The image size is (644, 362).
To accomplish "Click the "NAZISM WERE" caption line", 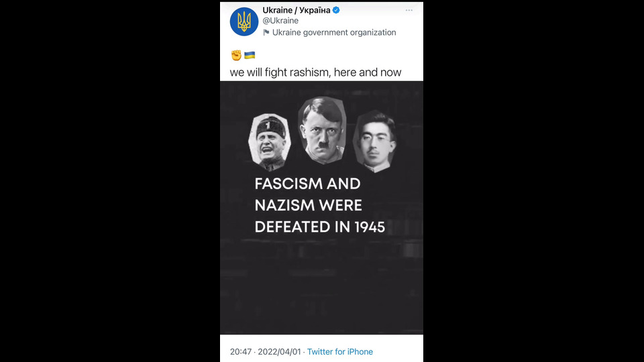I will pyautogui.click(x=308, y=205).
